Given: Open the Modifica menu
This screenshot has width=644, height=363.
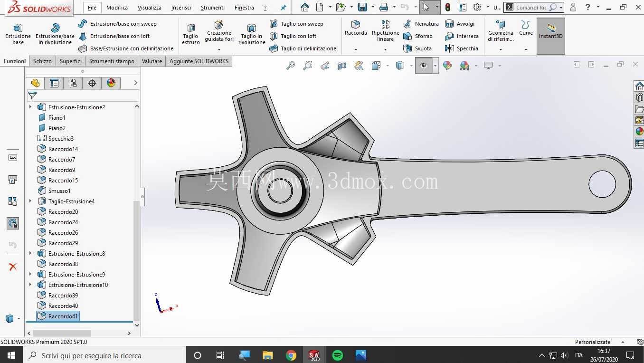Looking at the screenshot, I should 117,8.
